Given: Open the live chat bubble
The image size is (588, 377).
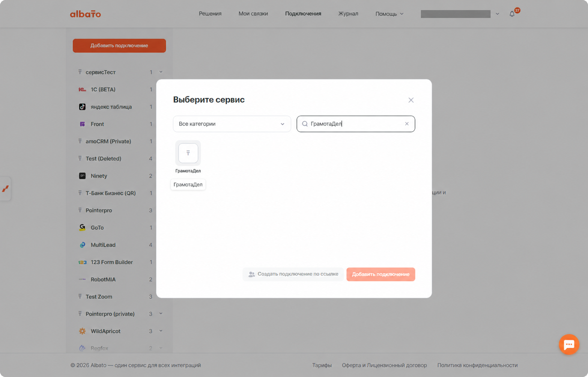Looking at the screenshot, I should (x=569, y=344).
